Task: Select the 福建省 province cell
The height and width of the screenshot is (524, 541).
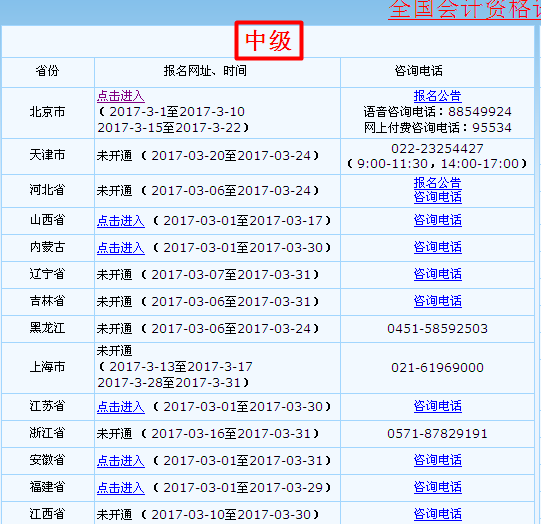Action: (47, 487)
